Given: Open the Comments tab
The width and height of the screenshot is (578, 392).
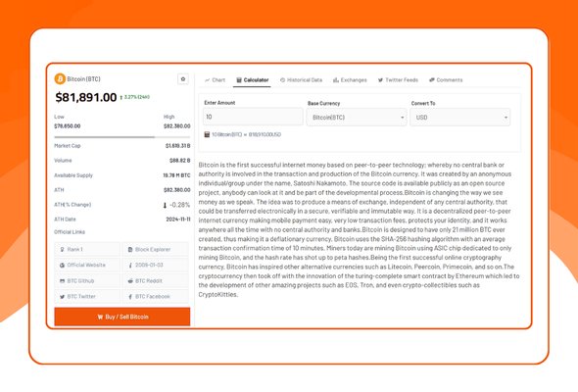Looking at the screenshot, I should pyautogui.click(x=446, y=80).
